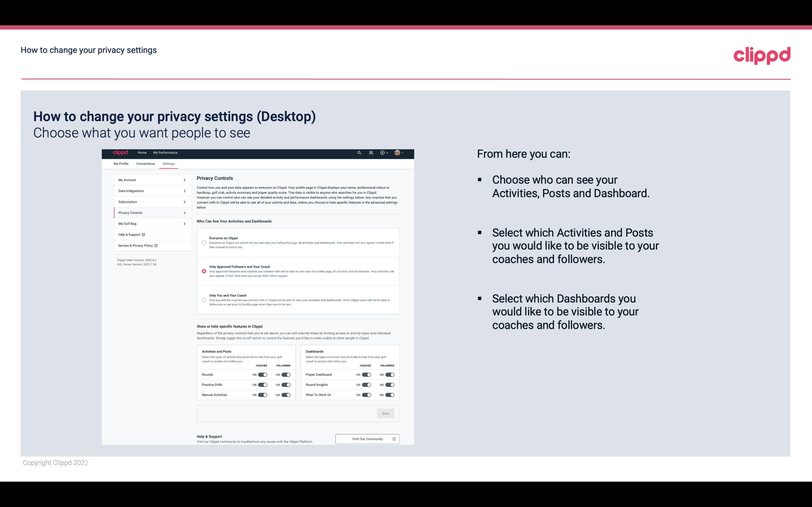Toggle Player Dashboard visibility for Coaches off
812x507 pixels.
click(x=367, y=374)
